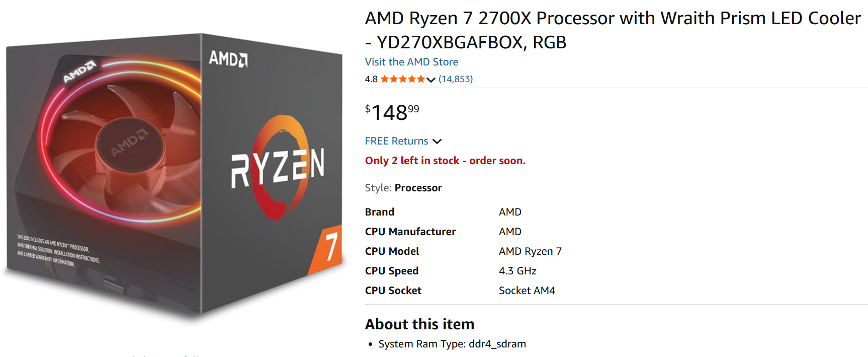Click the FREE Returns link text
Viewport: 868px width, 357px height.
pos(396,141)
